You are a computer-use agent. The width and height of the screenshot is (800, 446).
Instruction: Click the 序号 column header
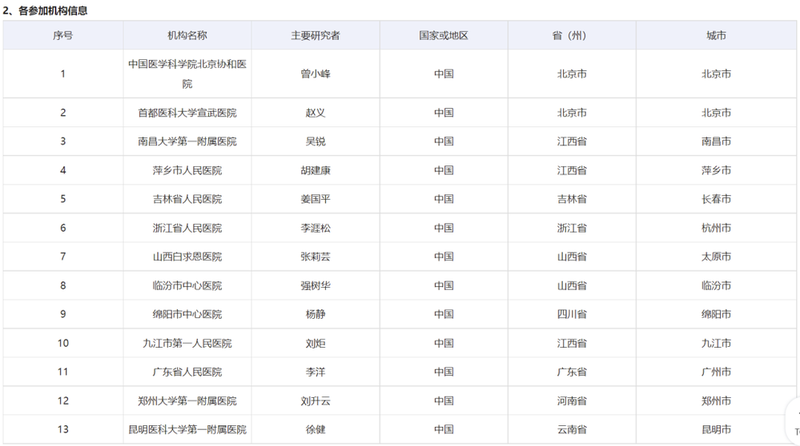[63, 35]
